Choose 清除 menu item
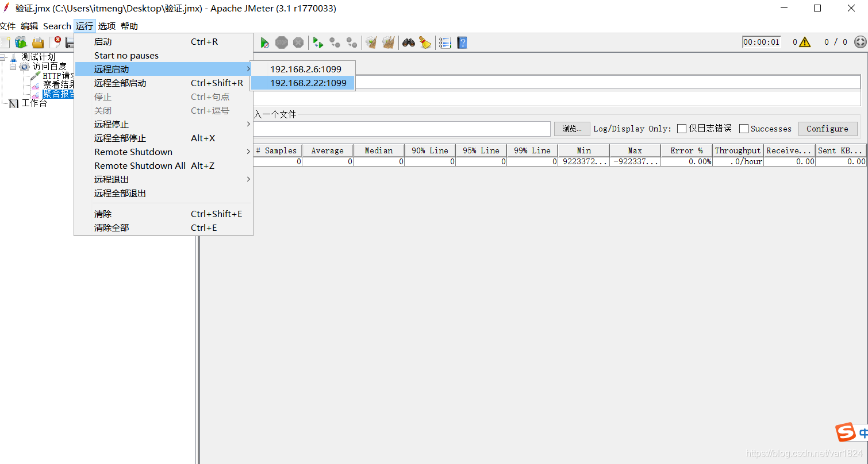868x464 pixels. [164, 214]
